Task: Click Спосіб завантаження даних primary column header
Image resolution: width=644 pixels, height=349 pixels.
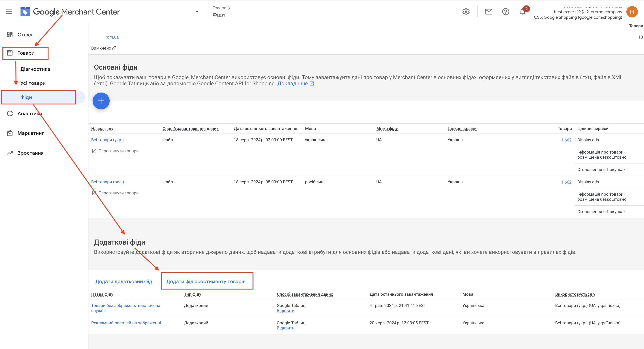Action: (x=191, y=129)
